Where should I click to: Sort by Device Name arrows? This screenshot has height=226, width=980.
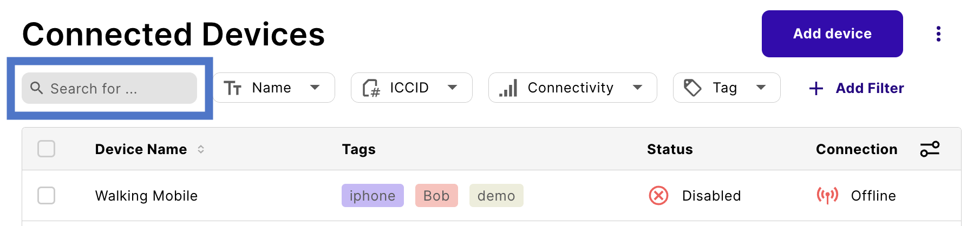click(201, 149)
